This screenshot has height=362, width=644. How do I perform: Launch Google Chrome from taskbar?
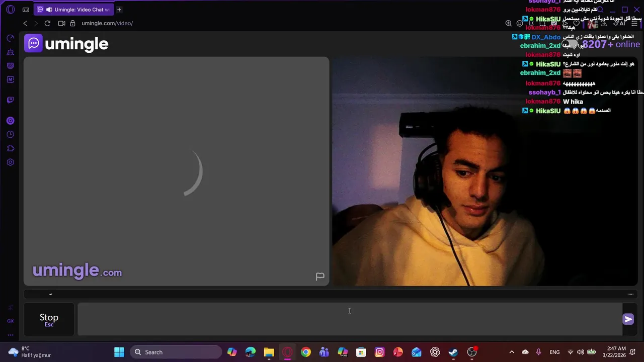coord(306,352)
